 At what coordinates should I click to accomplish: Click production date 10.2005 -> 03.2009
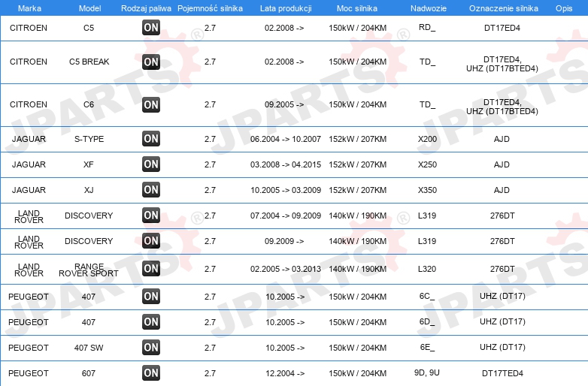pos(286,190)
